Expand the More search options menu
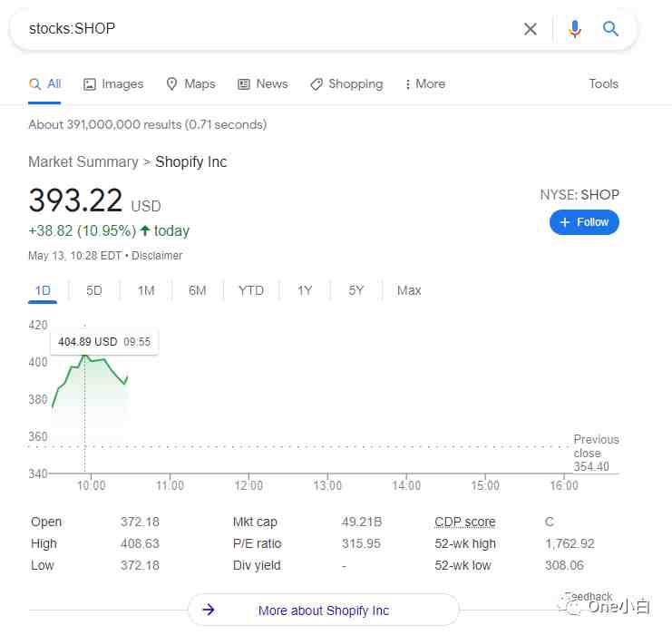The height and width of the screenshot is (635, 672). [424, 83]
